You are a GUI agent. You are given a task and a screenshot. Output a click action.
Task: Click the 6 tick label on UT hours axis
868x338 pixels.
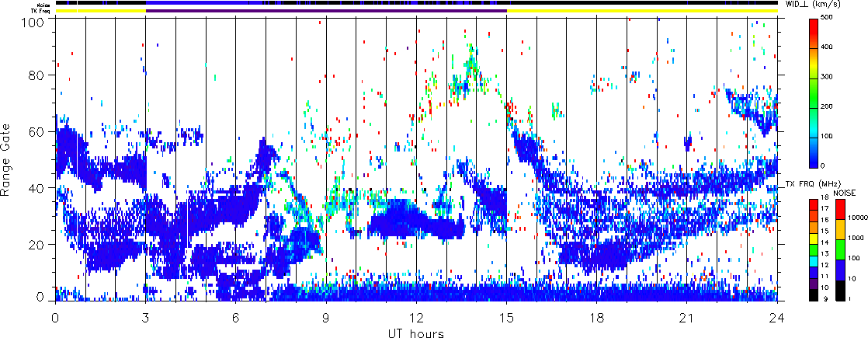click(236, 318)
